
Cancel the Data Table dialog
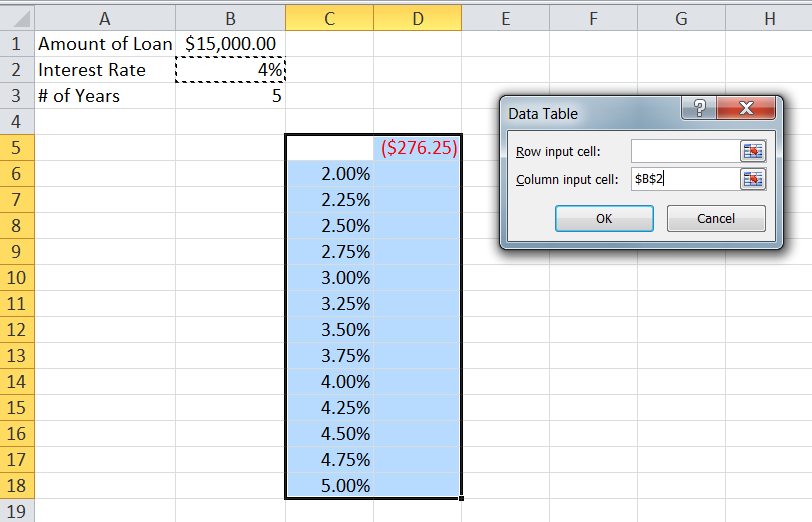coord(716,218)
